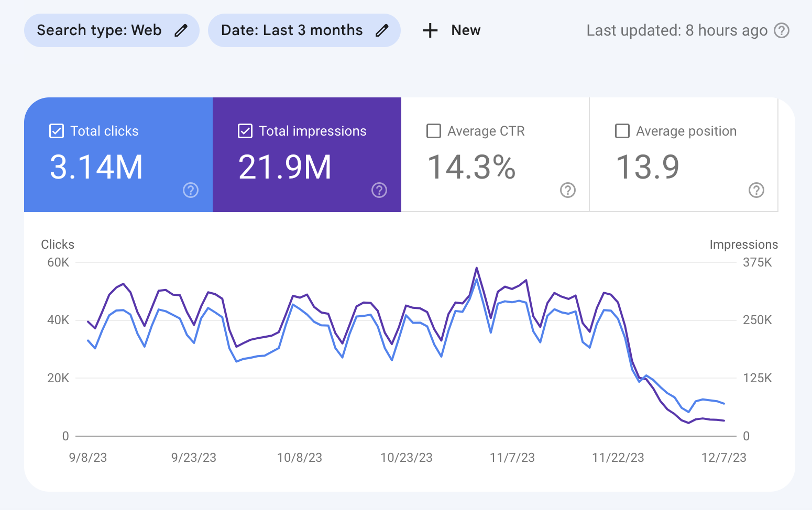Click the New filter button label

pos(466,30)
